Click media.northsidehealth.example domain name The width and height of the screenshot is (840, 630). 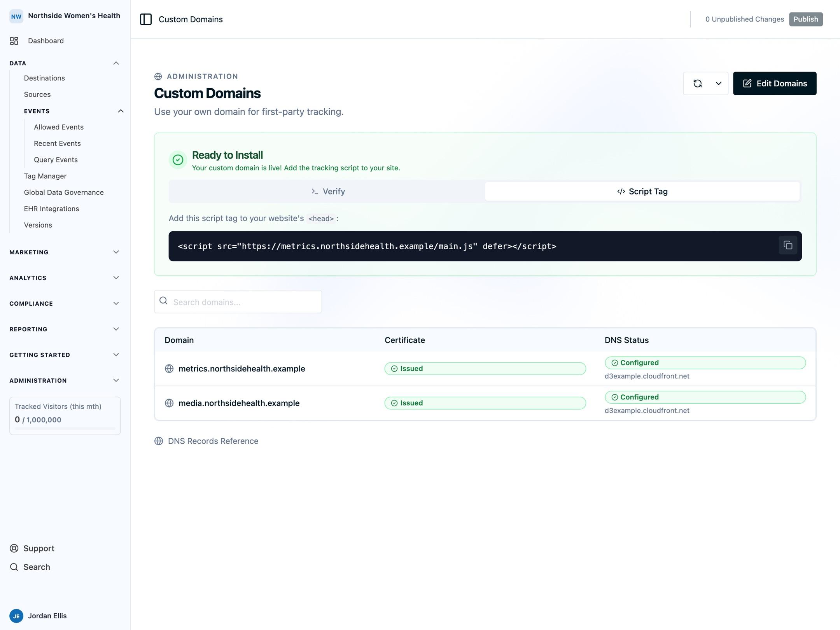click(239, 403)
